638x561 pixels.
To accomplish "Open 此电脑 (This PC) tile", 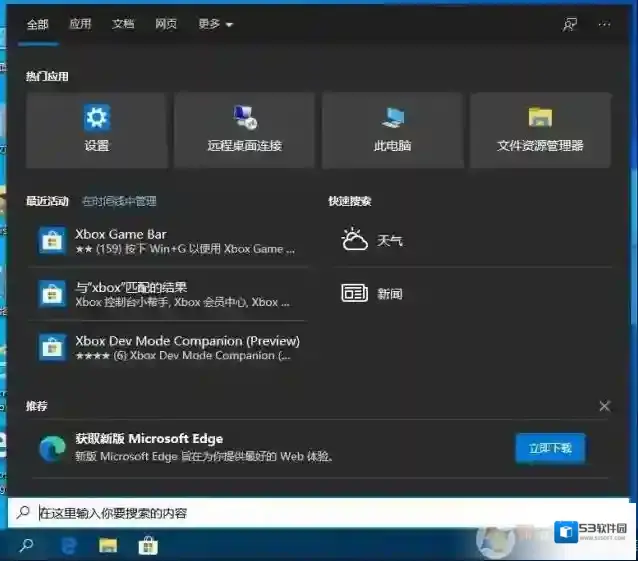I will tap(392, 130).
